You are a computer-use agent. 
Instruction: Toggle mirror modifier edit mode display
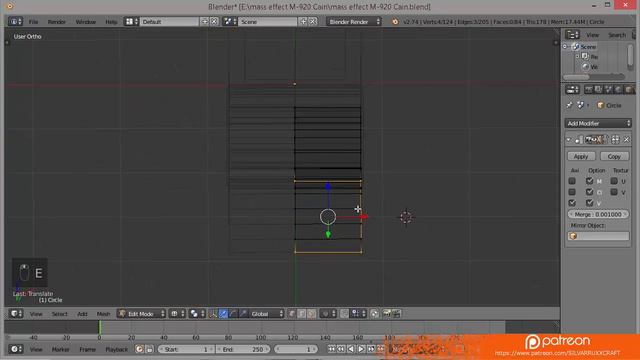pos(598,140)
